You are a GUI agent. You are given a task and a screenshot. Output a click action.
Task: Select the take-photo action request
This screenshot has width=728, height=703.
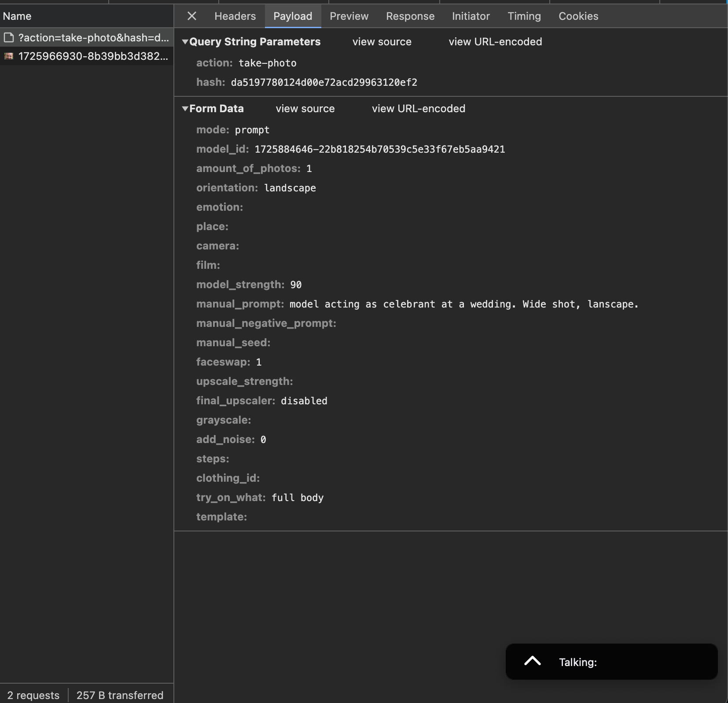coord(93,38)
